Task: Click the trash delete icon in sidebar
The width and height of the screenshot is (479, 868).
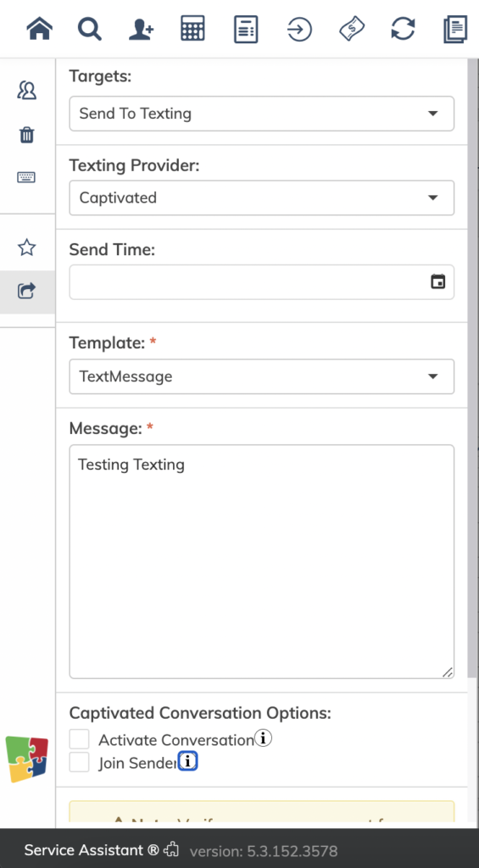Action: click(x=26, y=135)
